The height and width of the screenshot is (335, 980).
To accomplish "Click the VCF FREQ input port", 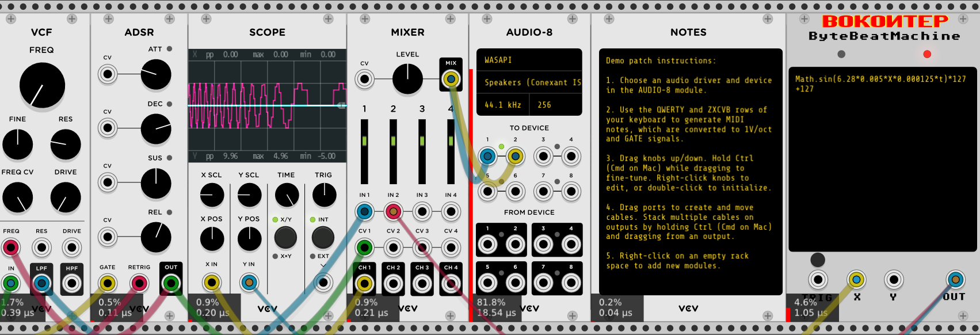I will 11,248.
